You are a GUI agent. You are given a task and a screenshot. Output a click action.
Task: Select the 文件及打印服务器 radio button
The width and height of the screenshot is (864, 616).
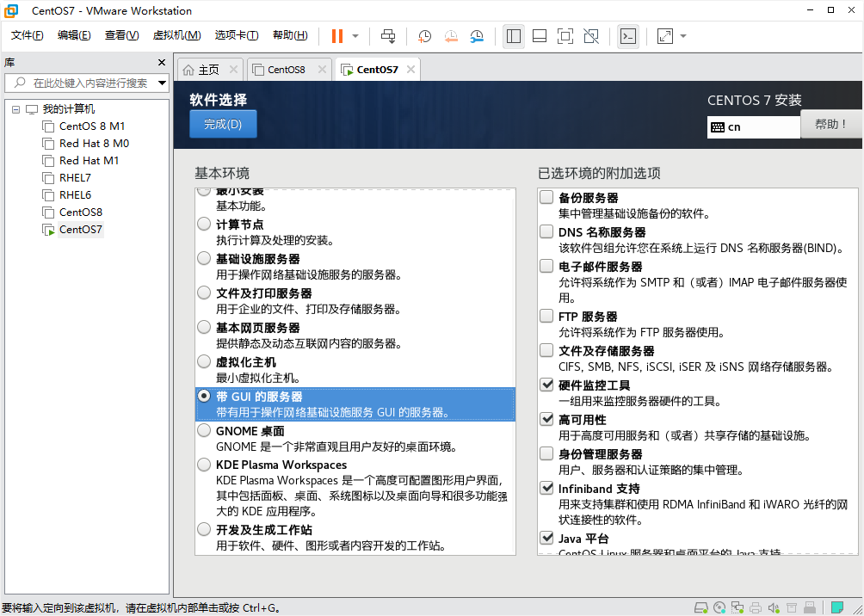pos(204,293)
